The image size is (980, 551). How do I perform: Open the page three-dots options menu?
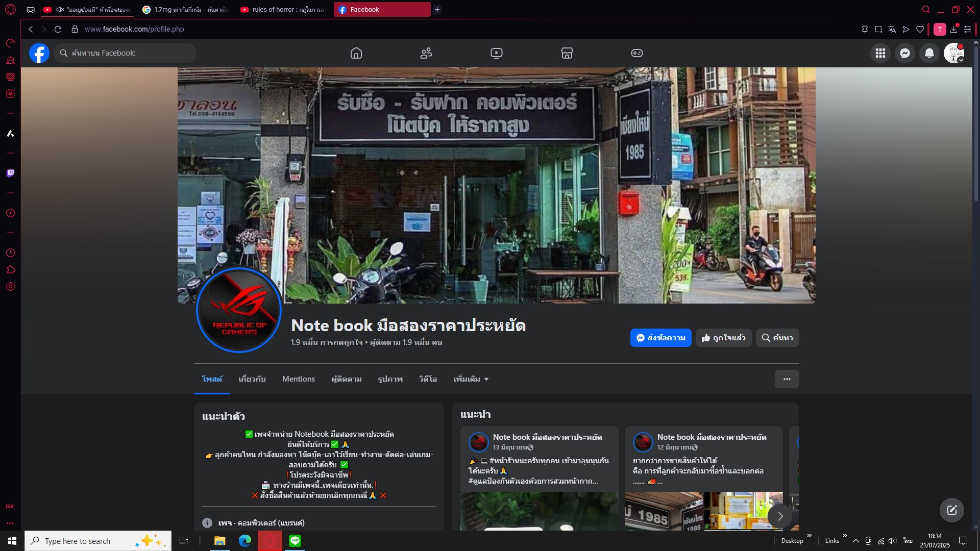(787, 379)
